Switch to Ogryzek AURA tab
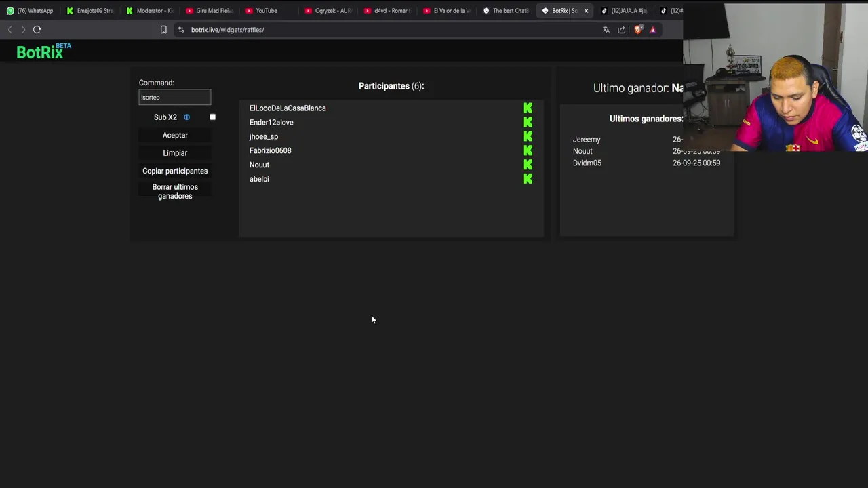Image resolution: width=868 pixels, height=488 pixels. click(x=328, y=11)
